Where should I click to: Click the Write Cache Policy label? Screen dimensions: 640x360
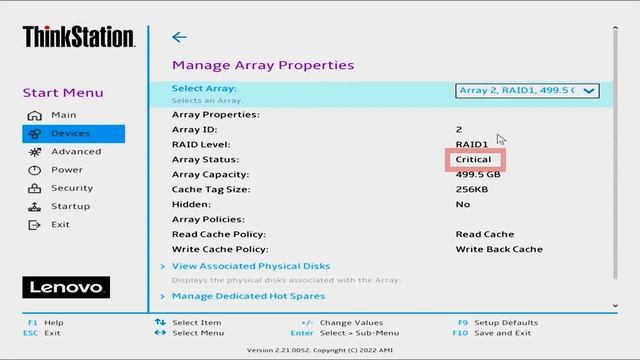click(x=220, y=249)
